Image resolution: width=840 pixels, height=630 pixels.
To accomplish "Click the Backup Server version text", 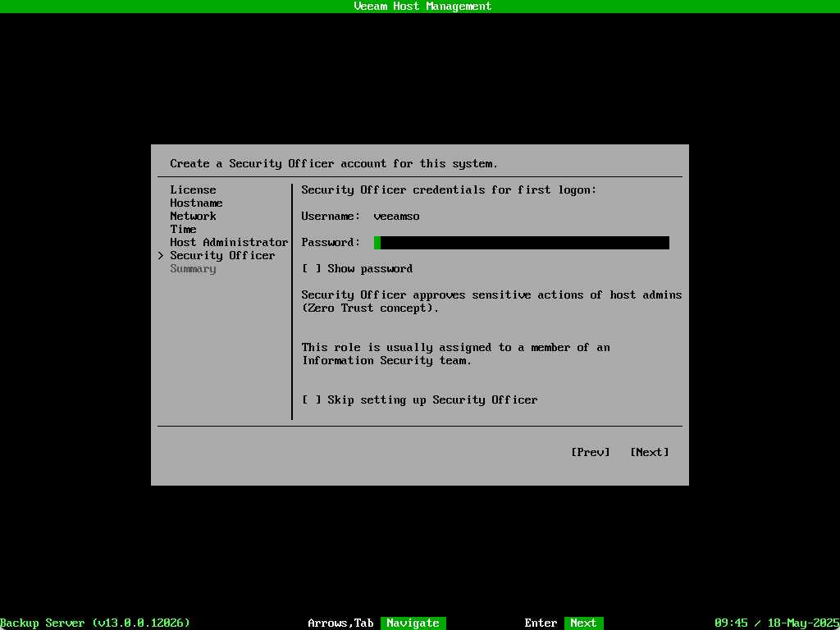I will pyautogui.click(x=95, y=623).
